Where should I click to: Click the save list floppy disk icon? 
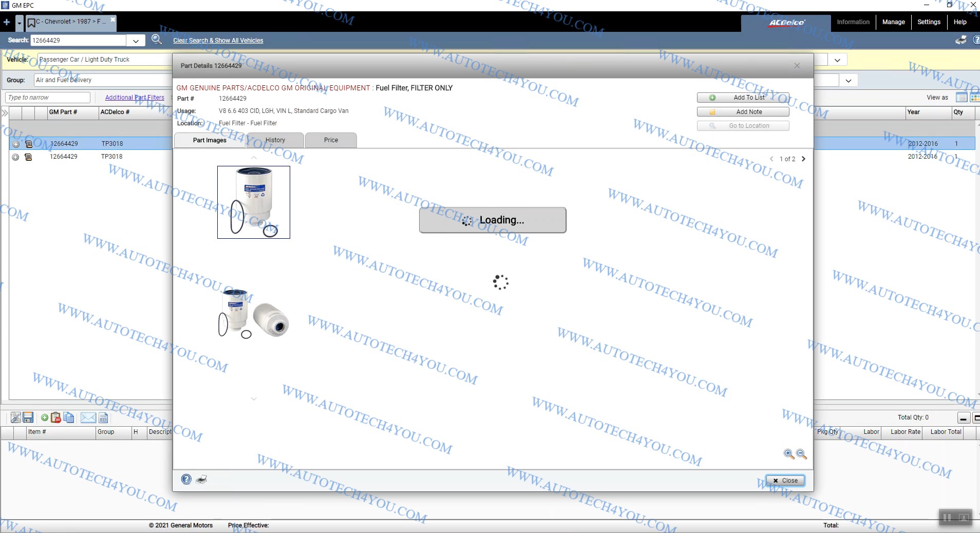coord(28,417)
